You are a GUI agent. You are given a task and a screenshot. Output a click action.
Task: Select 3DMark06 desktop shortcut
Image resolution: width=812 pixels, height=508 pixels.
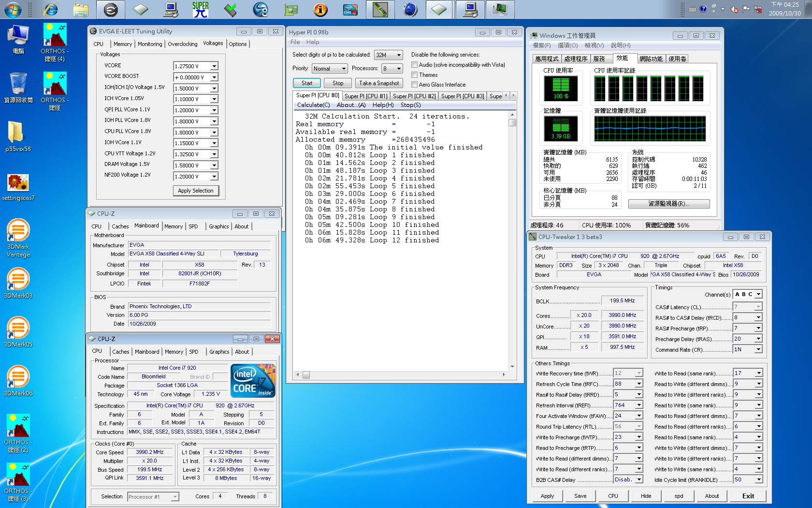(18, 381)
